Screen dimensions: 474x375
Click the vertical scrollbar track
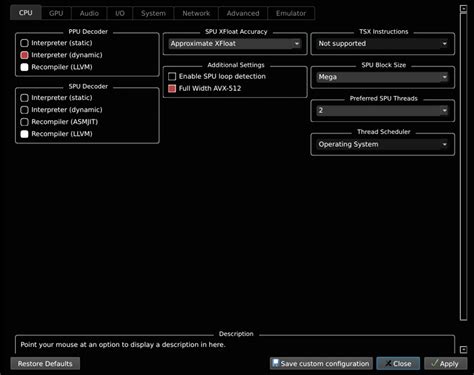pyautogui.click(x=463, y=167)
